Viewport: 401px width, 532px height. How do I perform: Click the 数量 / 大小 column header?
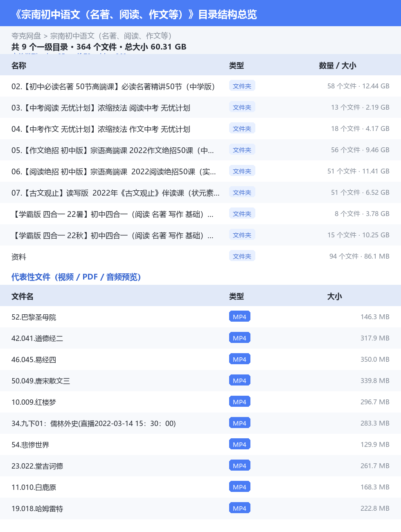pos(338,65)
